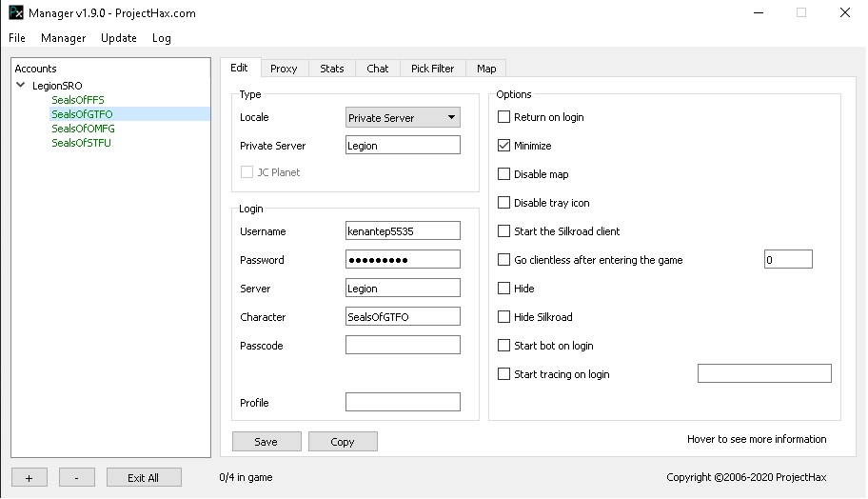Select the SealsOfOMFG account
Screen dimensions: 868x499
coord(83,129)
